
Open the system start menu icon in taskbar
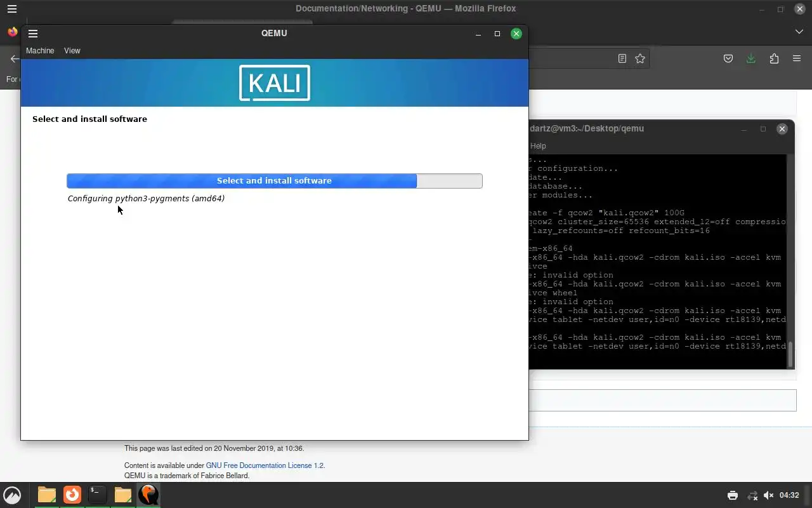click(12, 495)
